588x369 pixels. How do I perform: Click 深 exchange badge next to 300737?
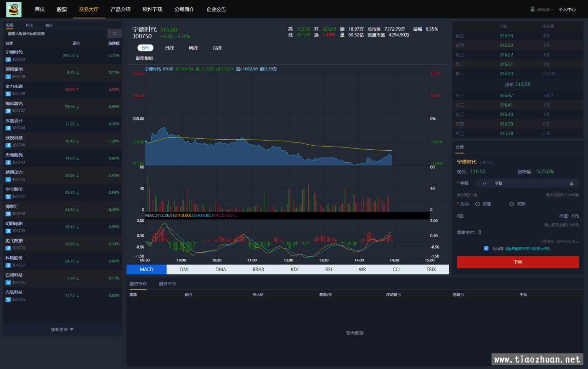[8, 265]
